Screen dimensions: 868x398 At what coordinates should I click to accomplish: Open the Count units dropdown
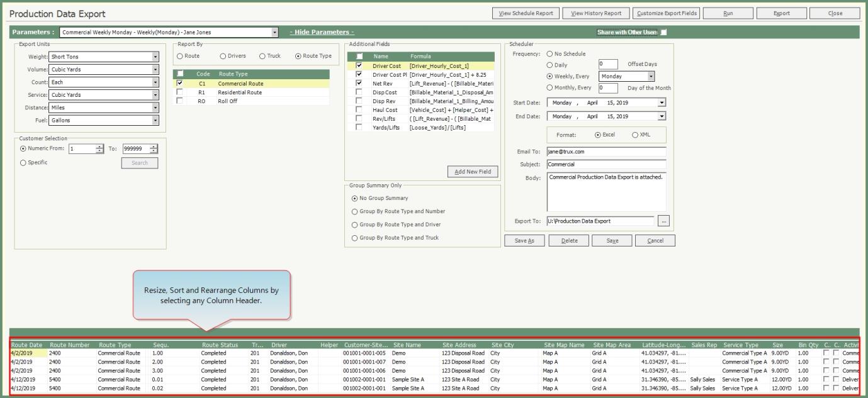pyautogui.click(x=156, y=82)
